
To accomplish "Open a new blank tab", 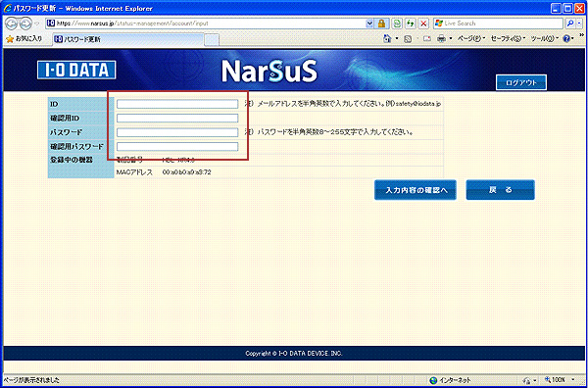I will coord(212,39).
